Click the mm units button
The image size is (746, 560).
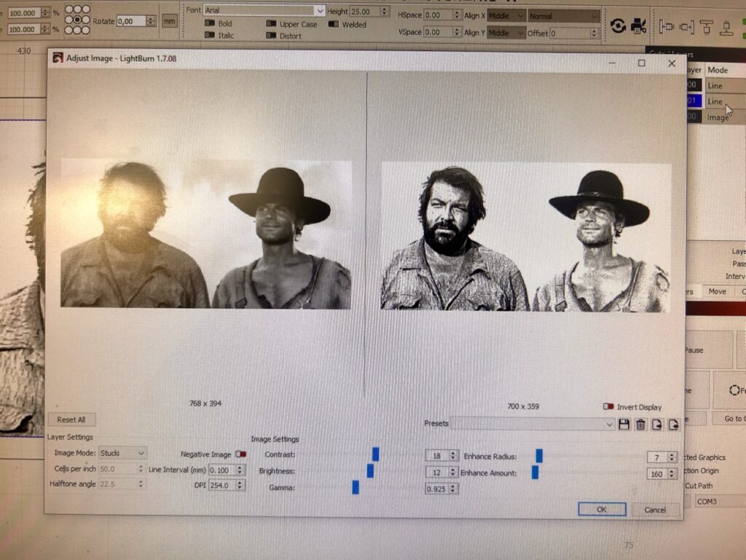coord(169,21)
